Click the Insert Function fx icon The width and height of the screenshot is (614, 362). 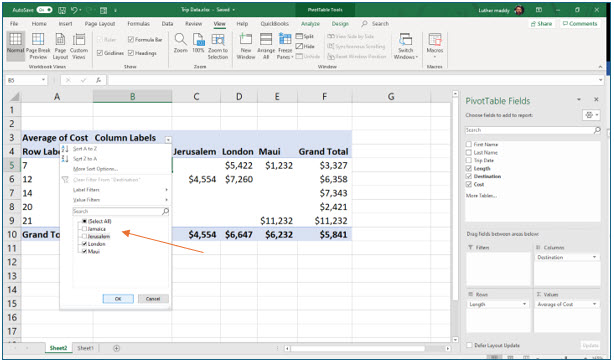point(98,80)
